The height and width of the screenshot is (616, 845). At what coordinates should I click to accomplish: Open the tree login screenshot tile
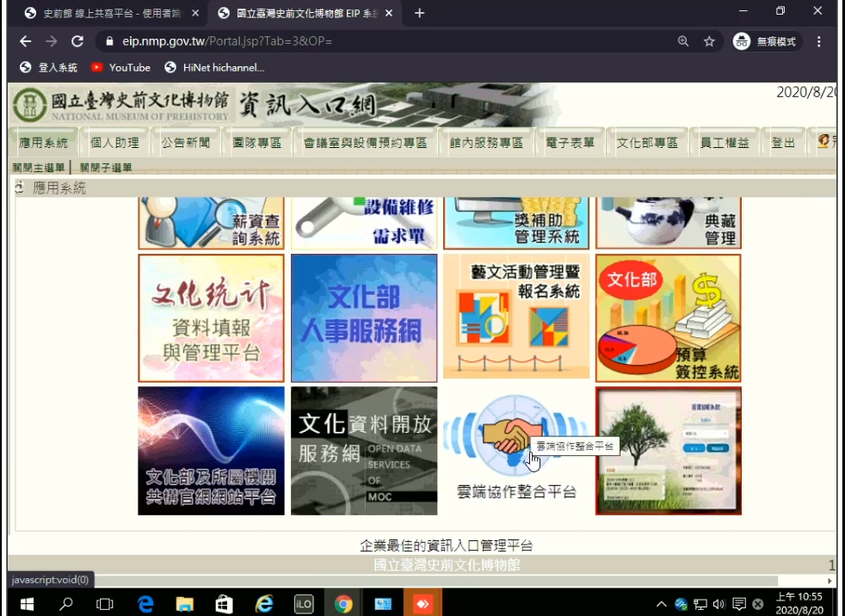[669, 451]
